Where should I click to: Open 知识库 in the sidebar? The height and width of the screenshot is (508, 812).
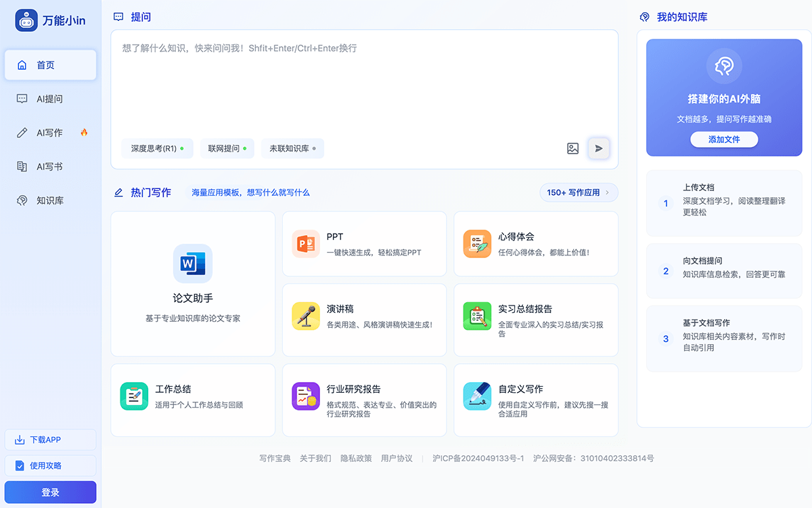[51, 200]
